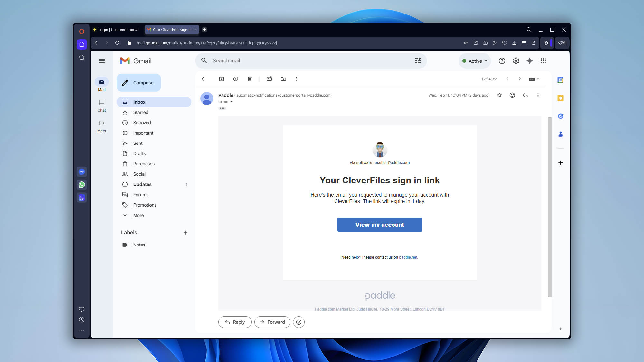The height and width of the screenshot is (362, 644).
Task: Delete the open email
Action: (250, 79)
